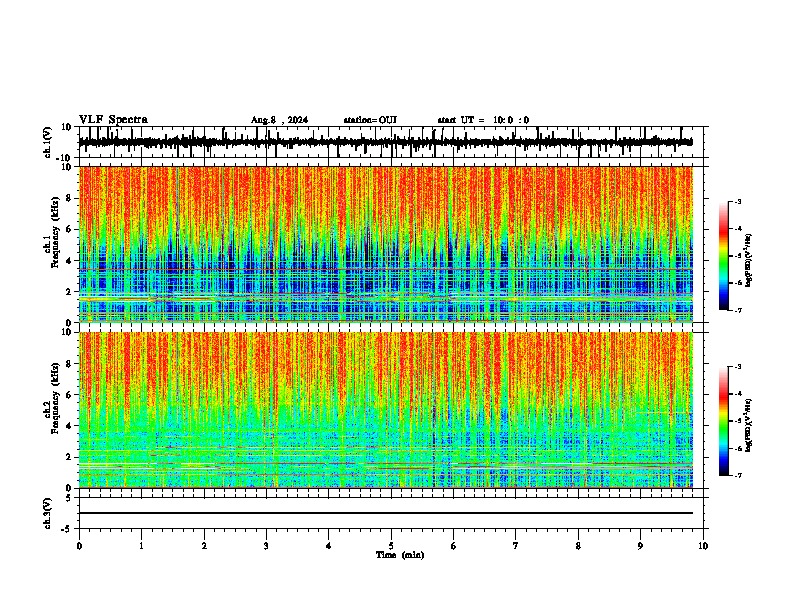This screenshot has height=612, width=792.
Task: Click the "ch.1(V)" waveform axis label
Action: [48, 142]
